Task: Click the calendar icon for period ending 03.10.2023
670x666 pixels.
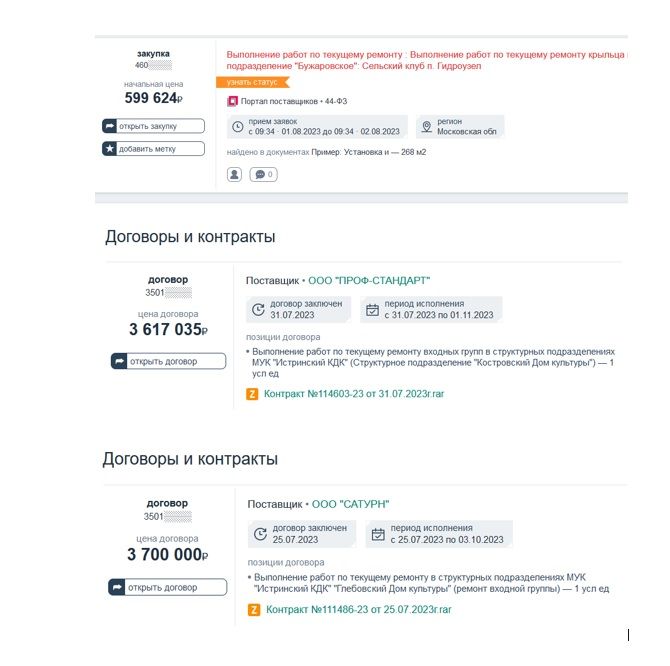Action: 378,534
